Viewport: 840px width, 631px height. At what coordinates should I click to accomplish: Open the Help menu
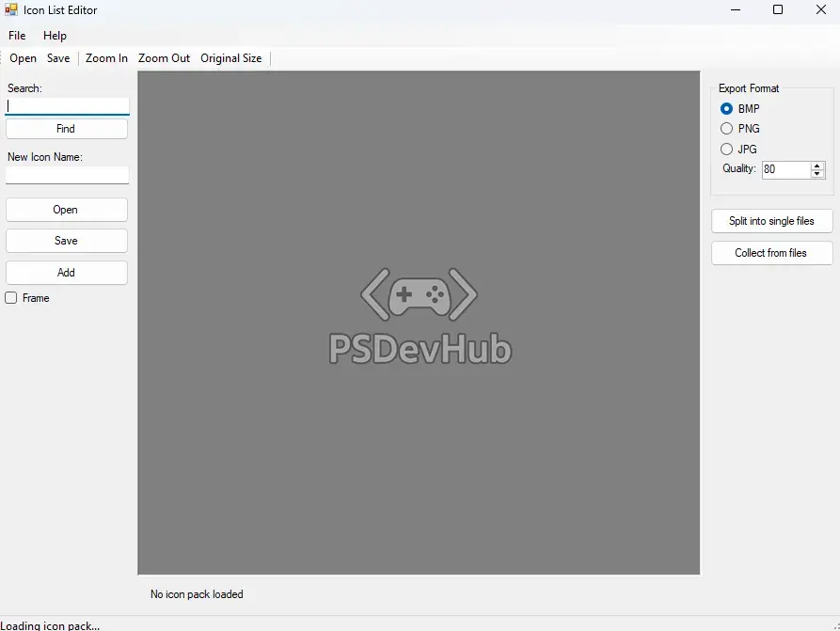coord(55,36)
